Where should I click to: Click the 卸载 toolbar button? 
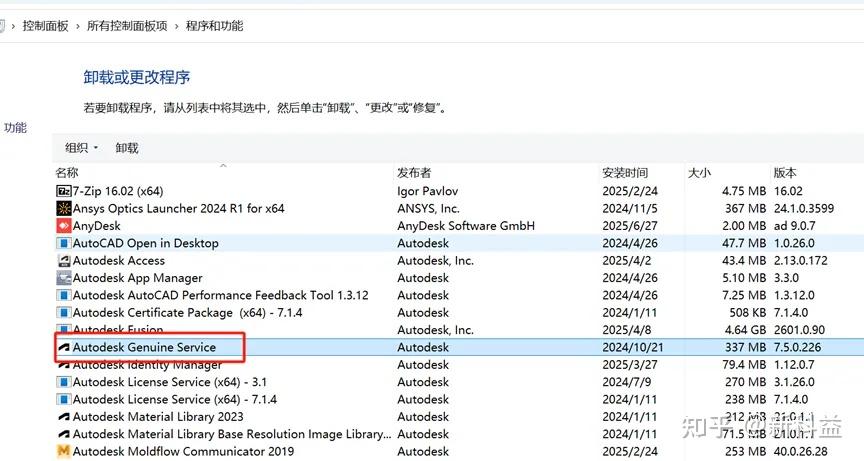point(127,148)
